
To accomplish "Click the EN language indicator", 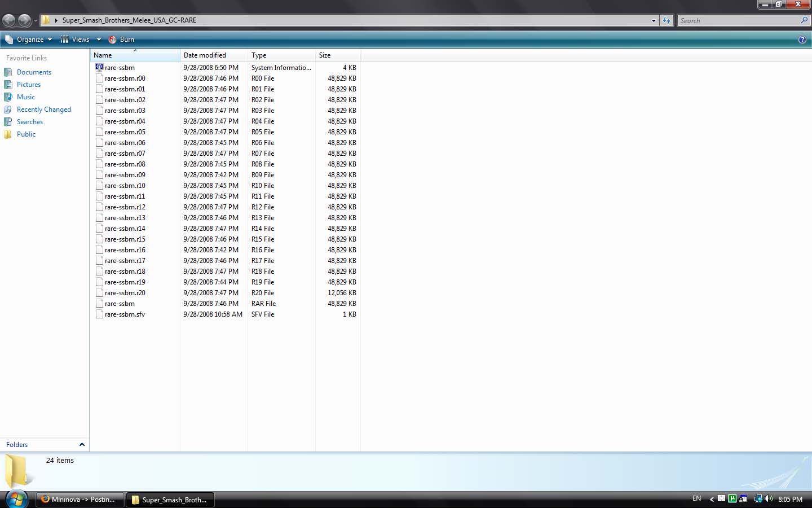I will click(696, 498).
